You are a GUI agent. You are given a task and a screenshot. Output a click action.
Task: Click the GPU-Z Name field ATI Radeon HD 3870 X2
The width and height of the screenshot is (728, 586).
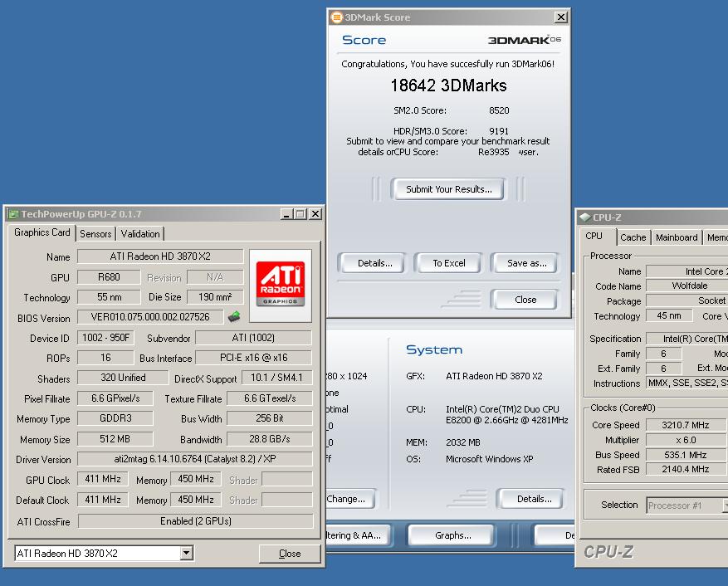coord(160,256)
